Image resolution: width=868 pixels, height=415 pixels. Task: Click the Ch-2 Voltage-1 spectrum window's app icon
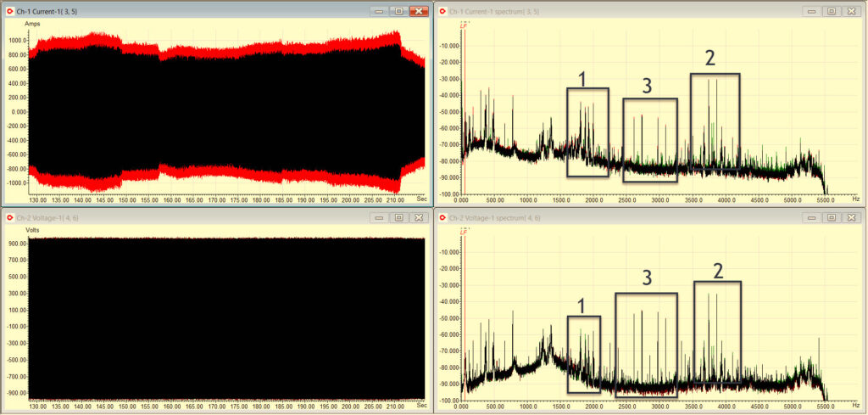point(441,218)
